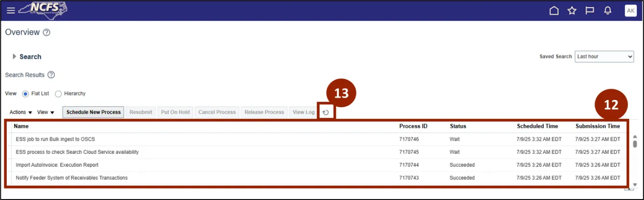Refresh the process list
This screenshot has height=200, width=644.
click(326, 112)
